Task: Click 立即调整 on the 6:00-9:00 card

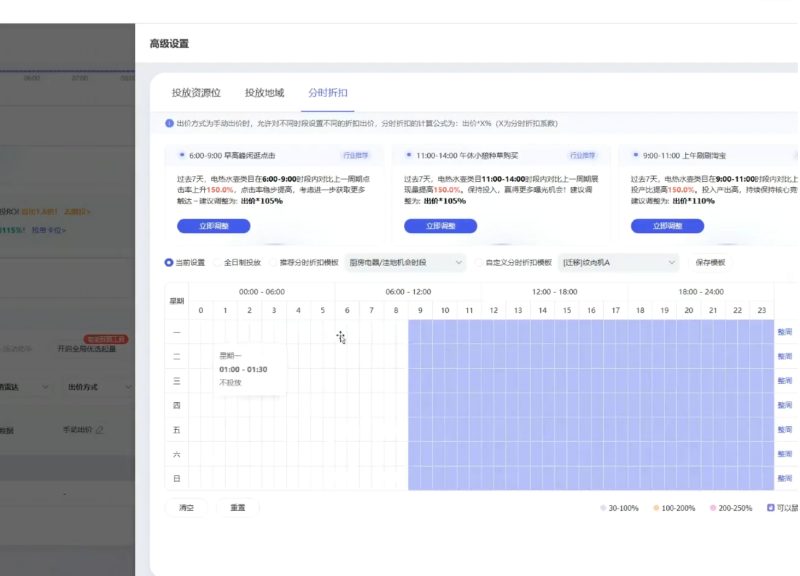Action: click(x=214, y=226)
